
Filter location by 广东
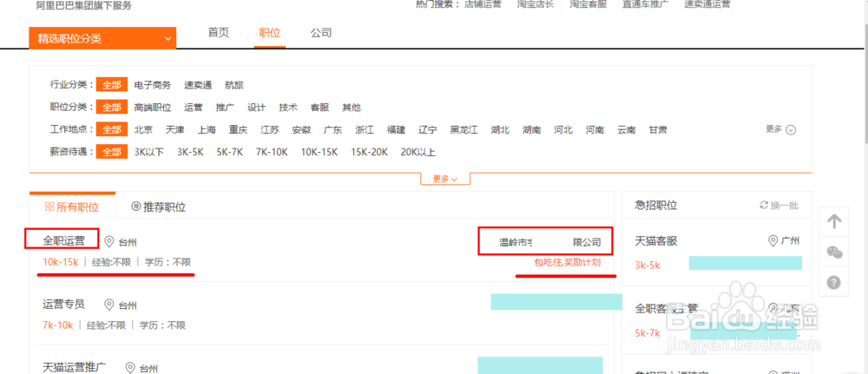pos(332,129)
